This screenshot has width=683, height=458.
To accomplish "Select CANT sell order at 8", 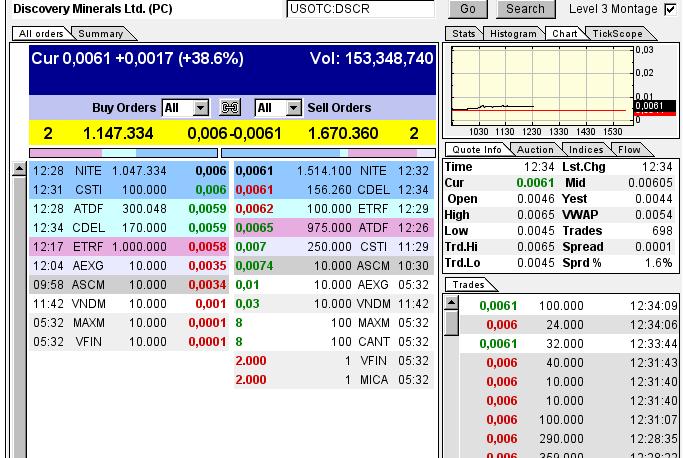I will tap(334, 342).
